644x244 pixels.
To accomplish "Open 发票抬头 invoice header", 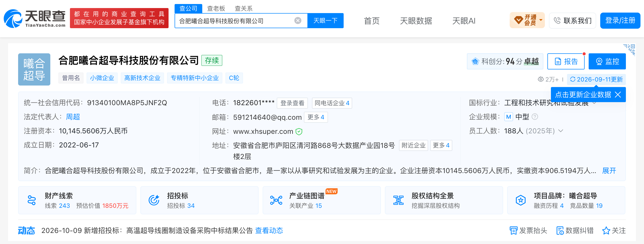I will coord(528,230).
